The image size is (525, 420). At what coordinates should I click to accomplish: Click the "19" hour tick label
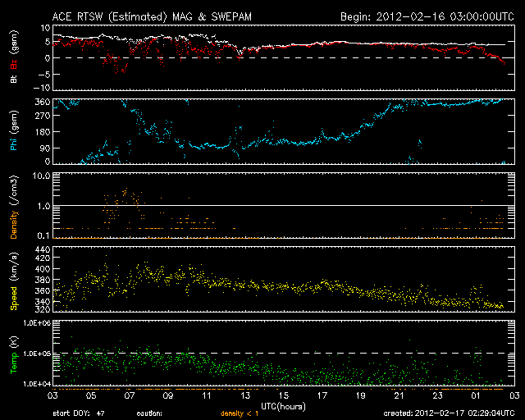tap(361, 395)
